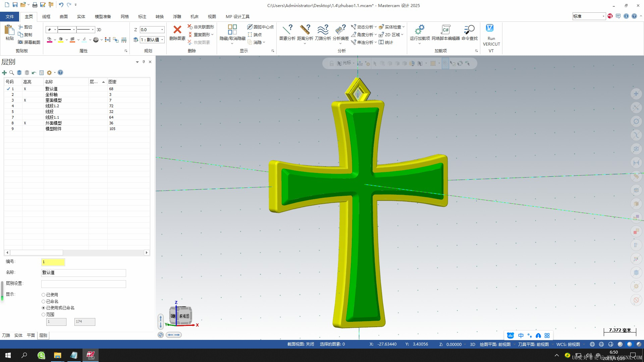
Task: Click the 名称 level name input field
Action: 84,273
